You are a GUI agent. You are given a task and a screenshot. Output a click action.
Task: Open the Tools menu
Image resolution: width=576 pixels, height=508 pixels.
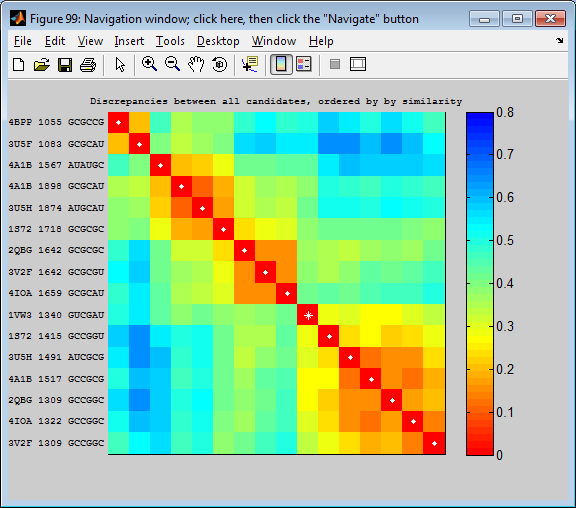pos(170,41)
